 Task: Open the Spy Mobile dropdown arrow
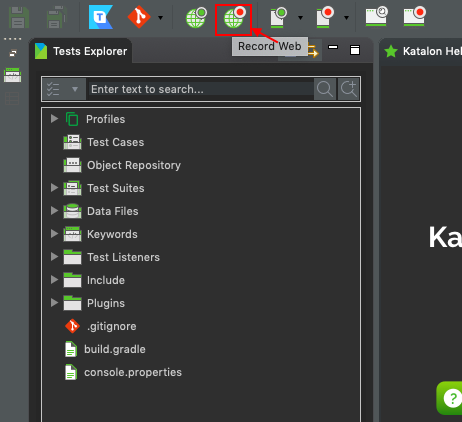[x=301, y=18]
